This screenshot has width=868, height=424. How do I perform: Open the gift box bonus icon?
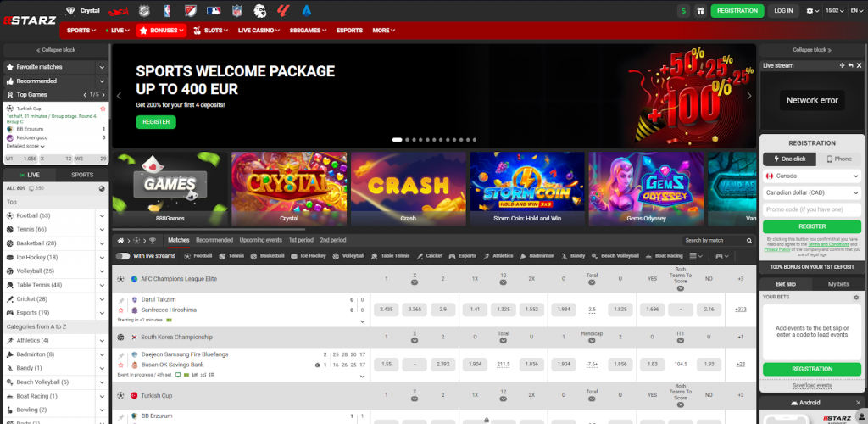click(700, 10)
